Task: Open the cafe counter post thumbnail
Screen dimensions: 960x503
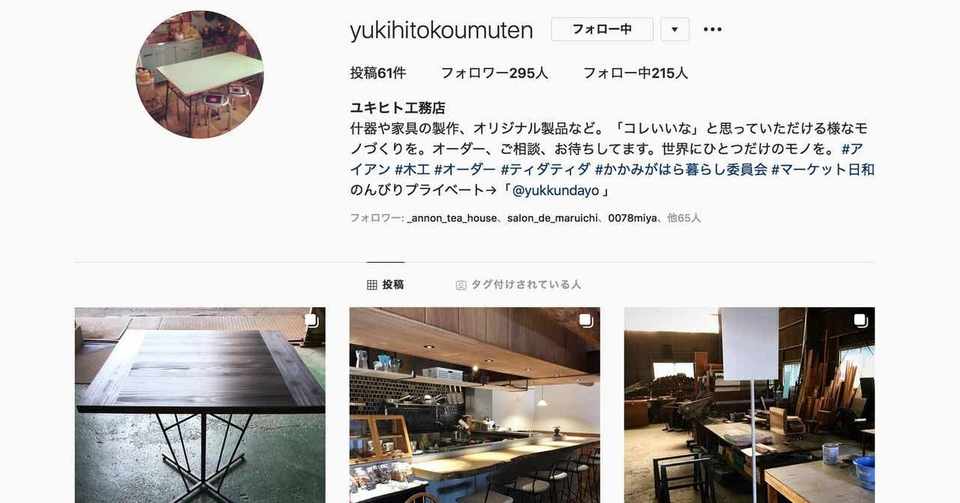Action: click(474, 405)
